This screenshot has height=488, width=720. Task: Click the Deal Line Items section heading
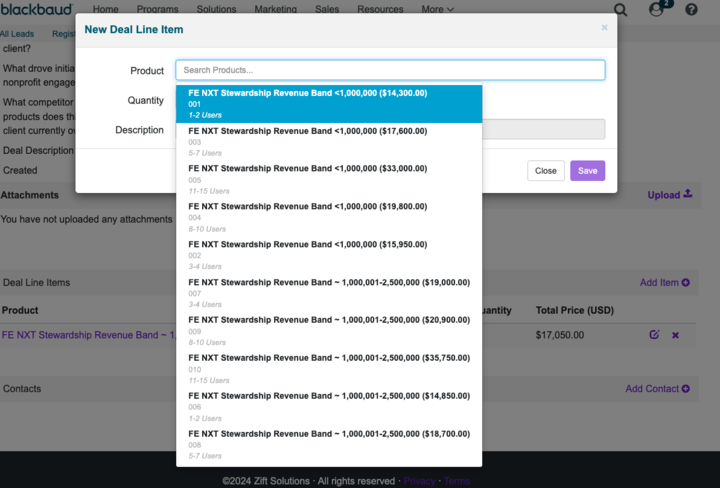(x=36, y=282)
